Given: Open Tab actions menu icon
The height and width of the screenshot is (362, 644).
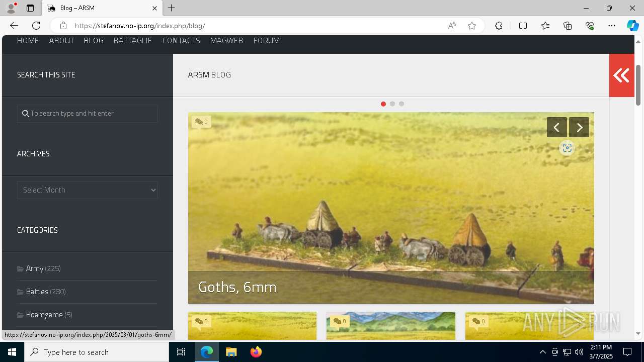Looking at the screenshot, I should 30,8.
